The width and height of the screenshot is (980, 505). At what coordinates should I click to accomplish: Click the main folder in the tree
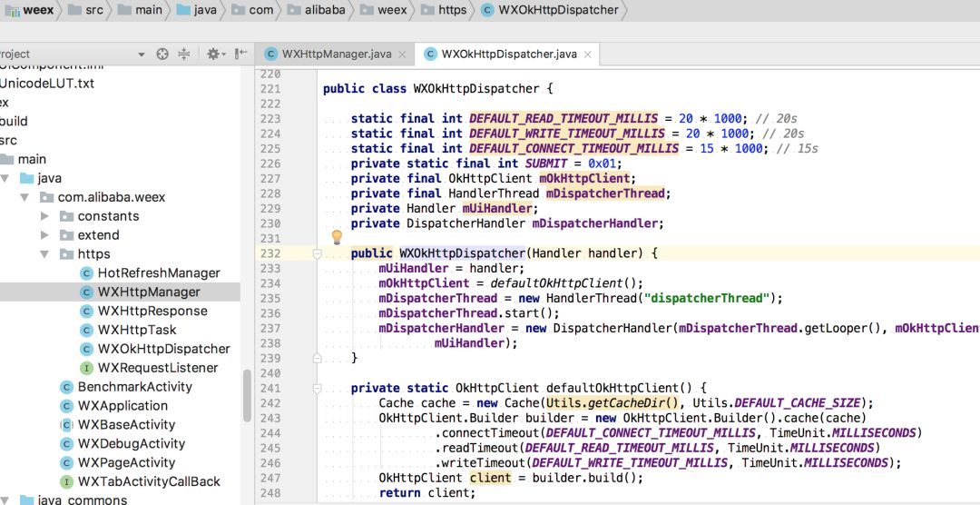32,160
